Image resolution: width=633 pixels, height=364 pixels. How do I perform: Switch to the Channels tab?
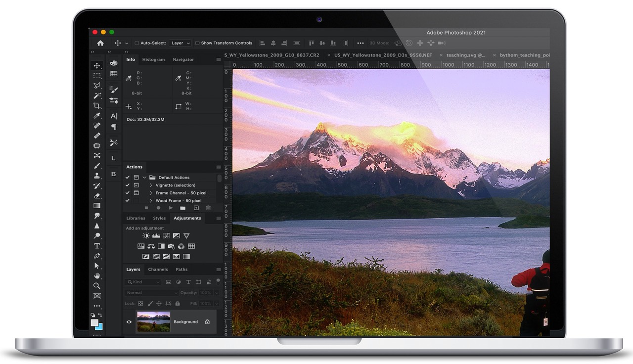tap(158, 270)
